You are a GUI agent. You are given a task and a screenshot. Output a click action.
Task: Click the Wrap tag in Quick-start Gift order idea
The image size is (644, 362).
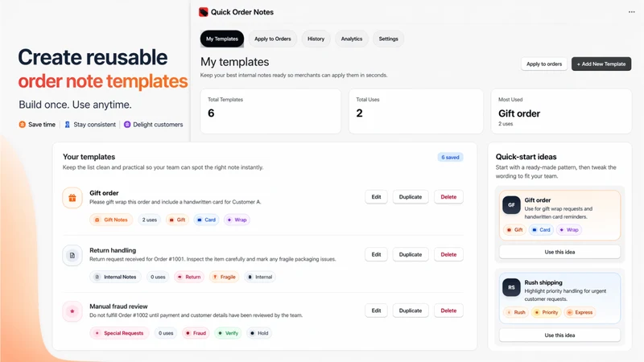click(x=569, y=230)
